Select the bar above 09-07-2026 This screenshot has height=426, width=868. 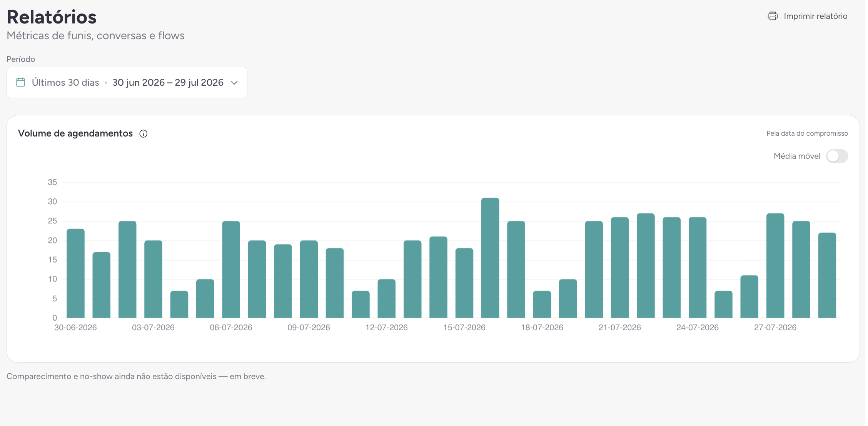[x=309, y=279]
